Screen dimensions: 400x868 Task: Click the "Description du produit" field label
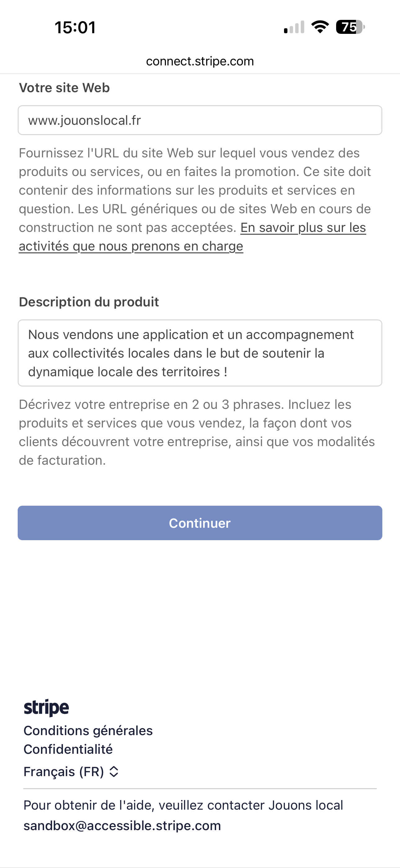pos(89,302)
